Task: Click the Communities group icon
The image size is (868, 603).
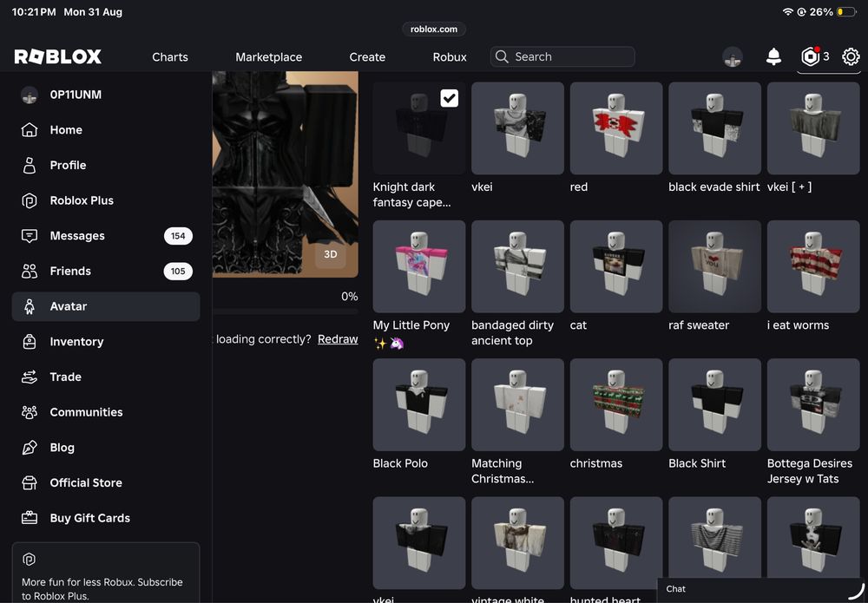Action: [30, 412]
